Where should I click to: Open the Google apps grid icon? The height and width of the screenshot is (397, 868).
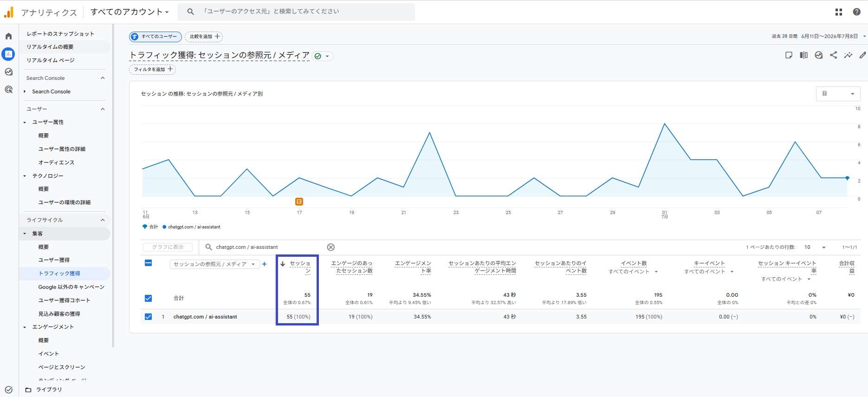839,12
